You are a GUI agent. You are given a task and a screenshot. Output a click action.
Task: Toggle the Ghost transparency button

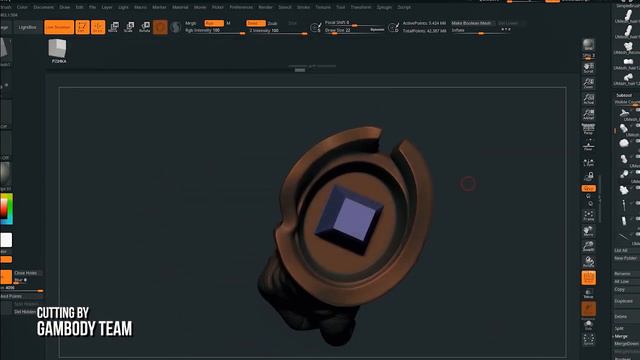[x=589, y=309]
